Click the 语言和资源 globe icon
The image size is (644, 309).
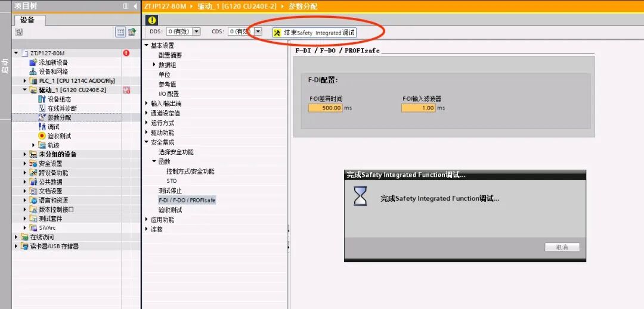pos(33,200)
